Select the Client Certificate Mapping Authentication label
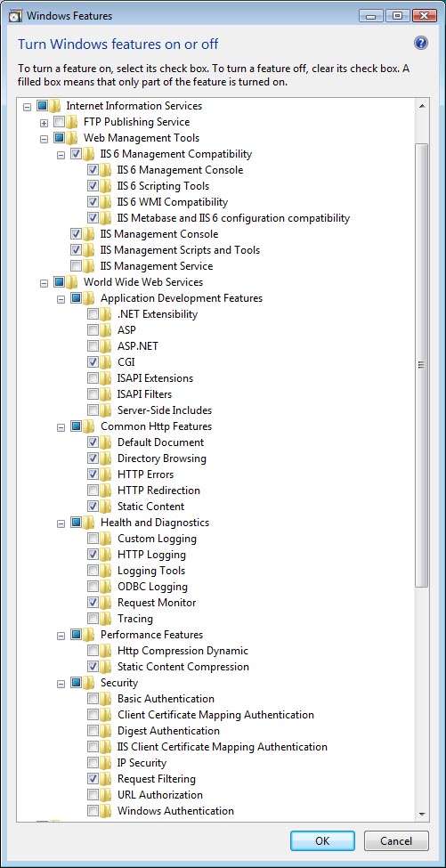 [215, 715]
